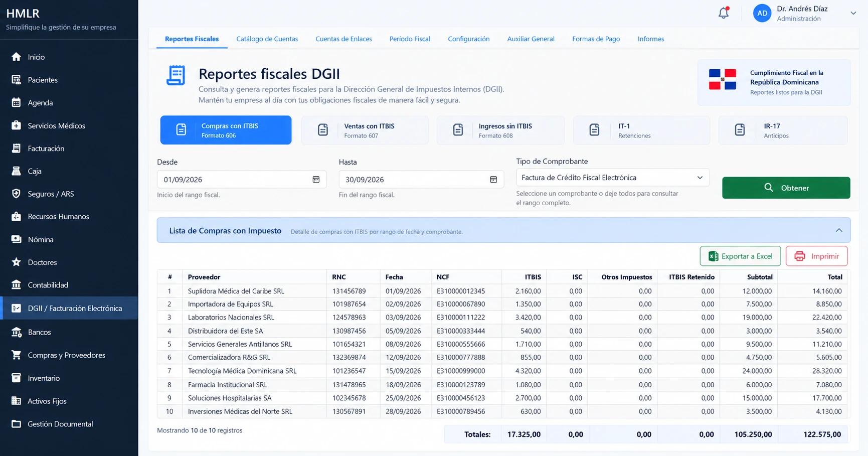Select the Ingresos sin ITBIS Formato 608 report
Screen dimensions: 868x456
[500, 130]
